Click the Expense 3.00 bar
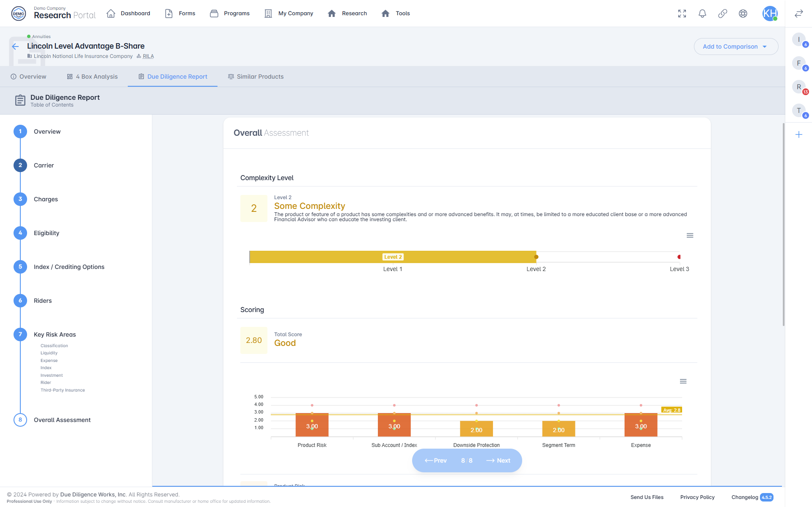The height and width of the screenshot is (507, 812). point(641,425)
